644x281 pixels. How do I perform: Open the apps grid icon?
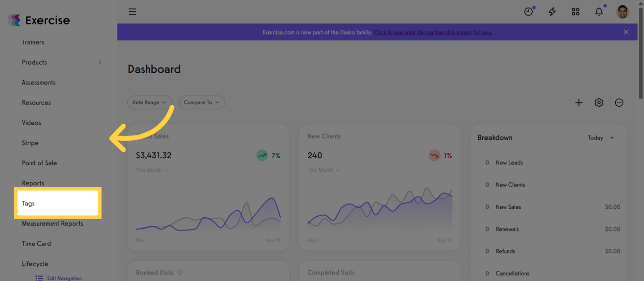point(576,12)
